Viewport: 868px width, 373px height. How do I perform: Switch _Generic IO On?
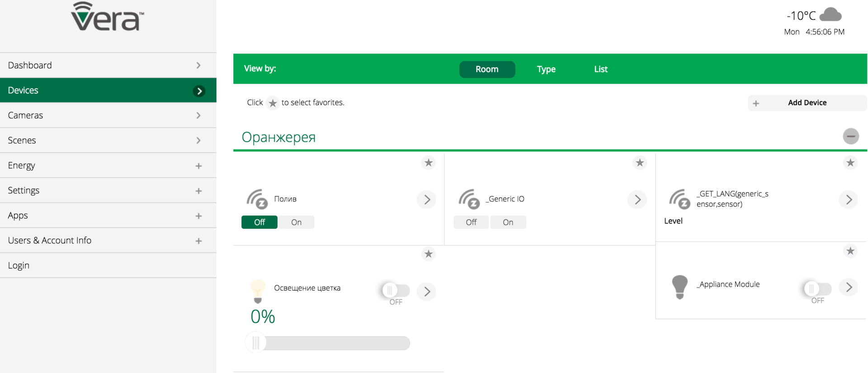tap(508, 222)
